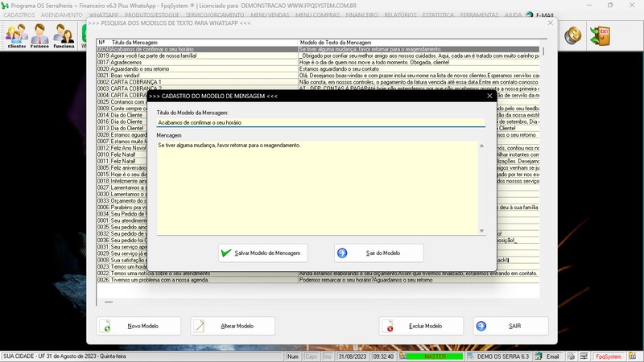This screenshot has height=362, width=644.
Task: Click the Excluir Modelo button
Action: 421,326
